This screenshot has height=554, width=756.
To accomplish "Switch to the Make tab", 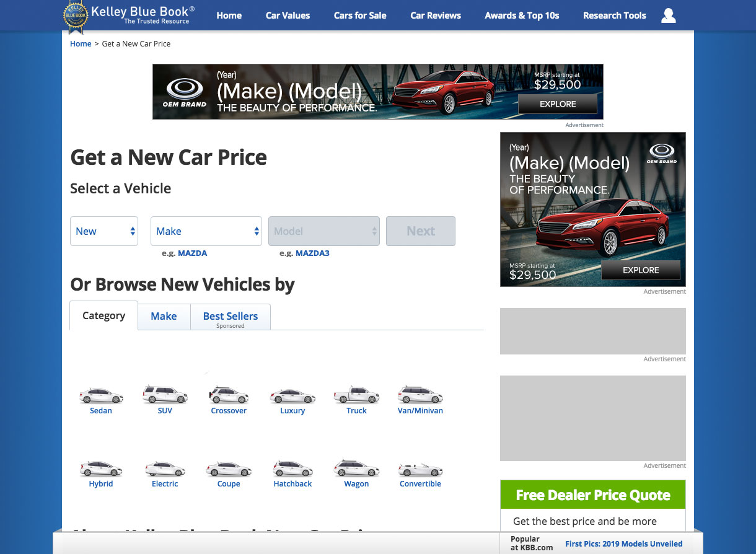I will click(164, 317).
